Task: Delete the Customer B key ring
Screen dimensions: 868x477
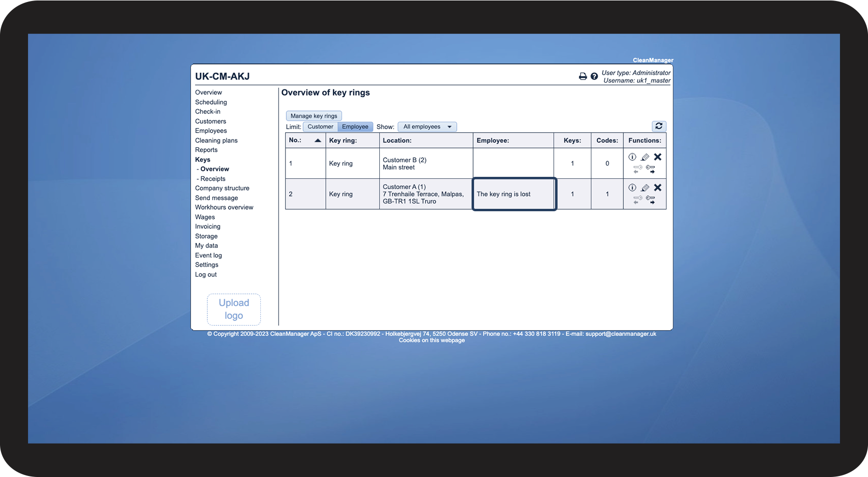Action: (658, 157)
